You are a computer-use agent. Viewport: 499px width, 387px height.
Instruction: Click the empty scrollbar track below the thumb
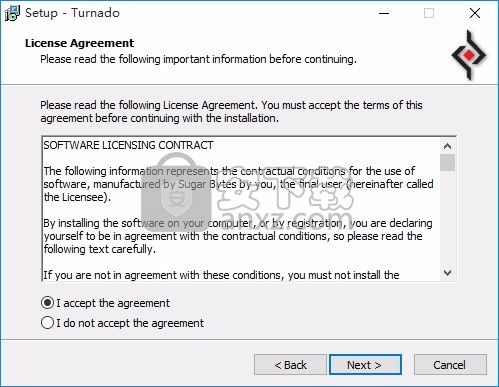pos(447,218)
